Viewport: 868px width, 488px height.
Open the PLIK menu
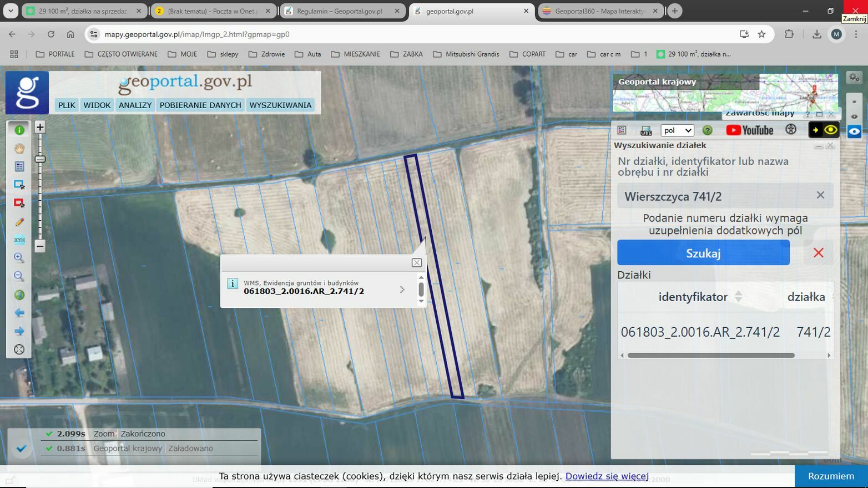click(x=67, y=105)
